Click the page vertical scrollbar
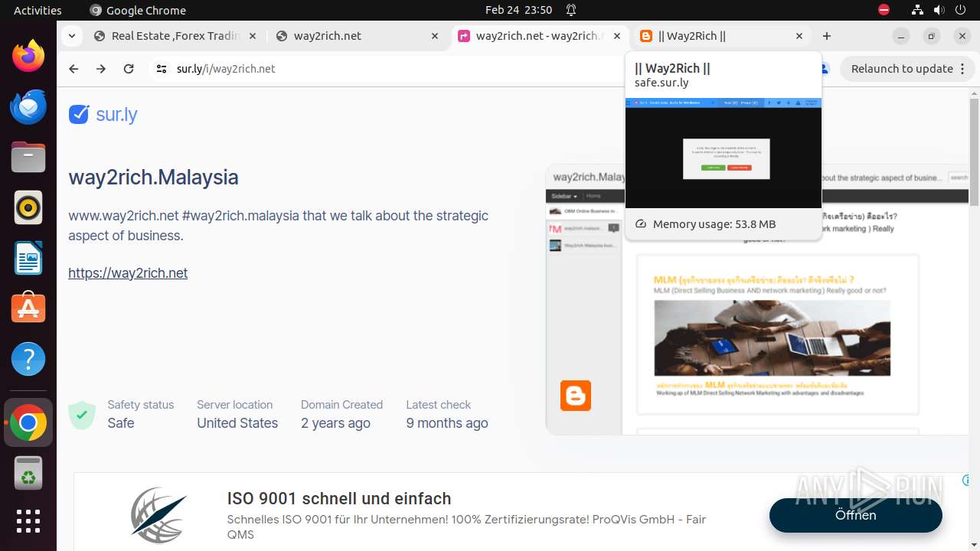The width and height of the screenshot is (980, 551). 974,153
